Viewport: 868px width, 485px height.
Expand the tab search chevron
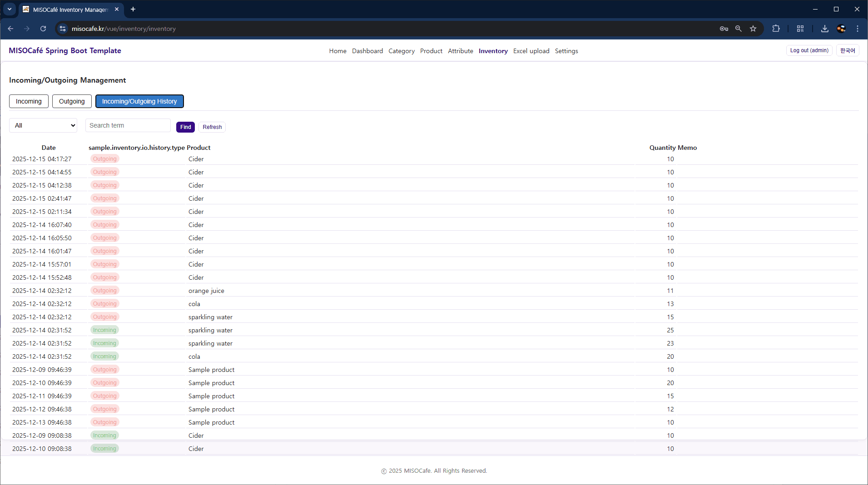pos(9,9)
